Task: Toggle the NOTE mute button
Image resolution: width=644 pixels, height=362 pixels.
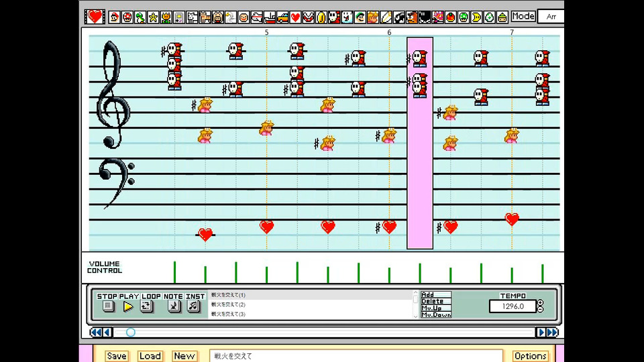Action: 174,306
